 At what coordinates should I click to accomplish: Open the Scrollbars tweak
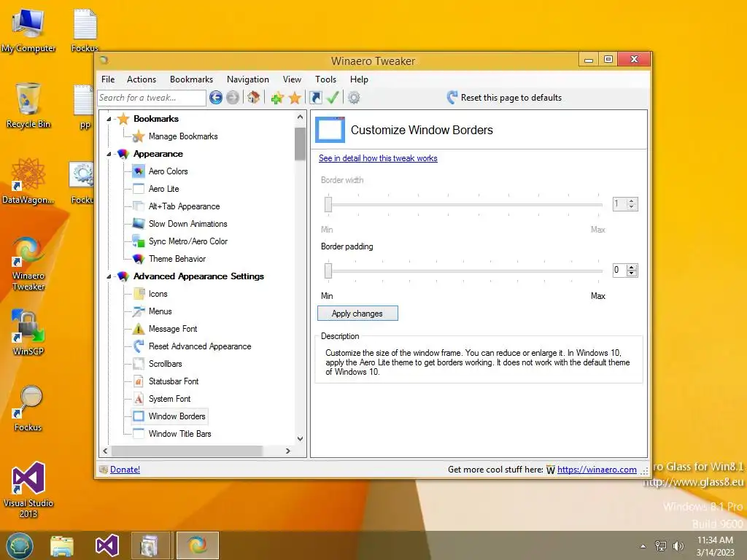[x=165, y=364]
